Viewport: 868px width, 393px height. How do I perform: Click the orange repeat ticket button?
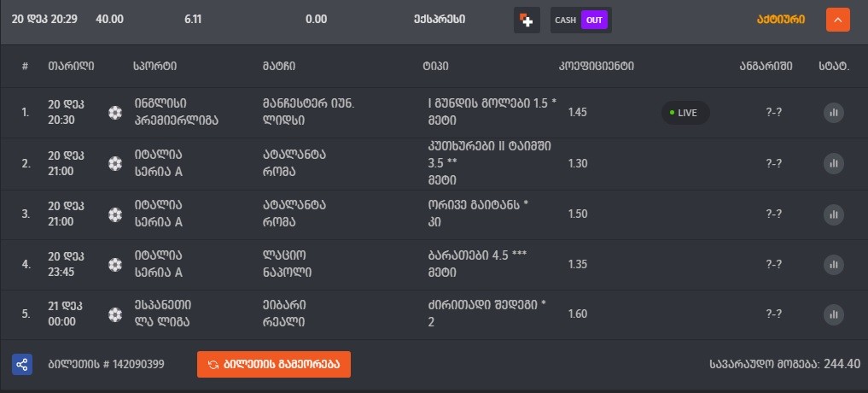point(273,364)
